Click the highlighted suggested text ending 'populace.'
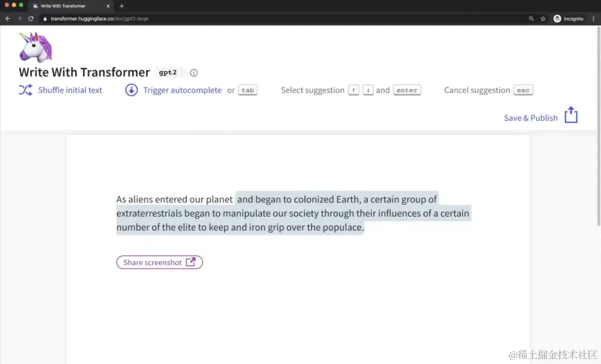Image resolution: width=601 pixels, height=364 pixels. (294, 213)
